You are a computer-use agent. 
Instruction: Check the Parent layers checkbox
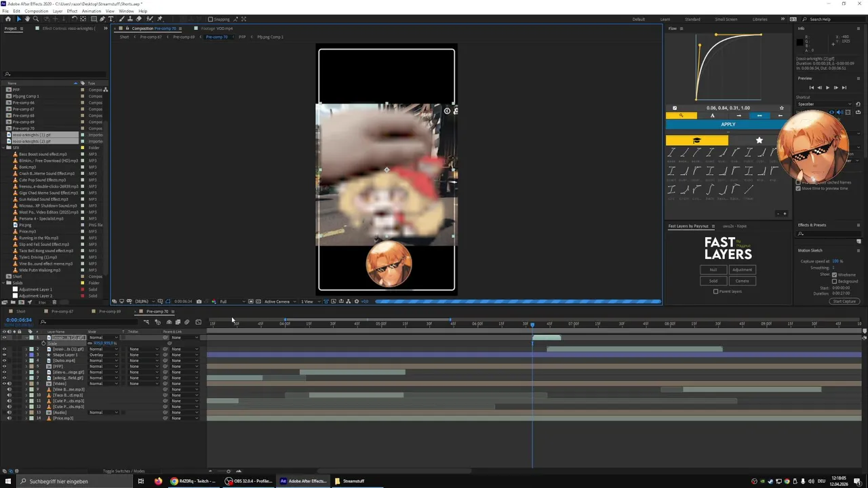pos(715,291)
